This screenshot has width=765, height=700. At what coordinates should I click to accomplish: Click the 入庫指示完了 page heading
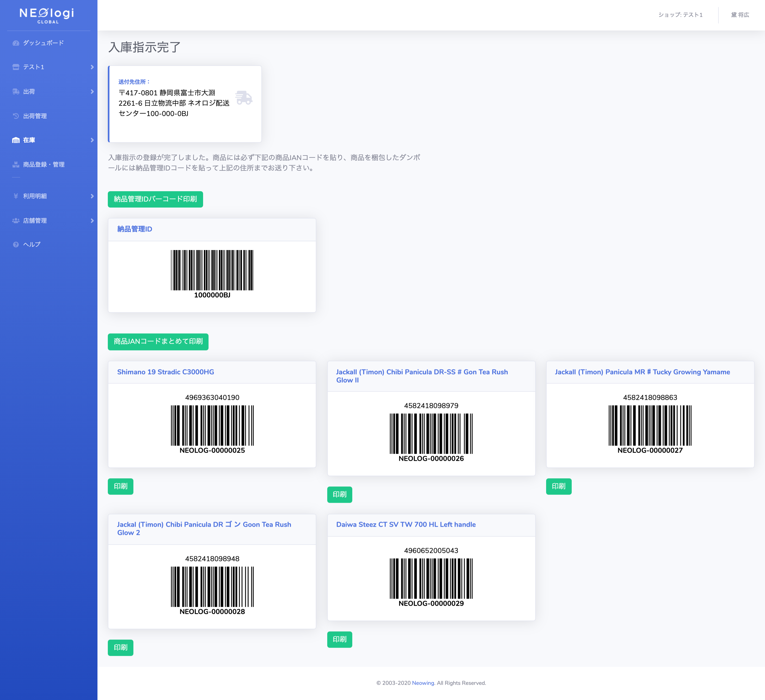145,47
